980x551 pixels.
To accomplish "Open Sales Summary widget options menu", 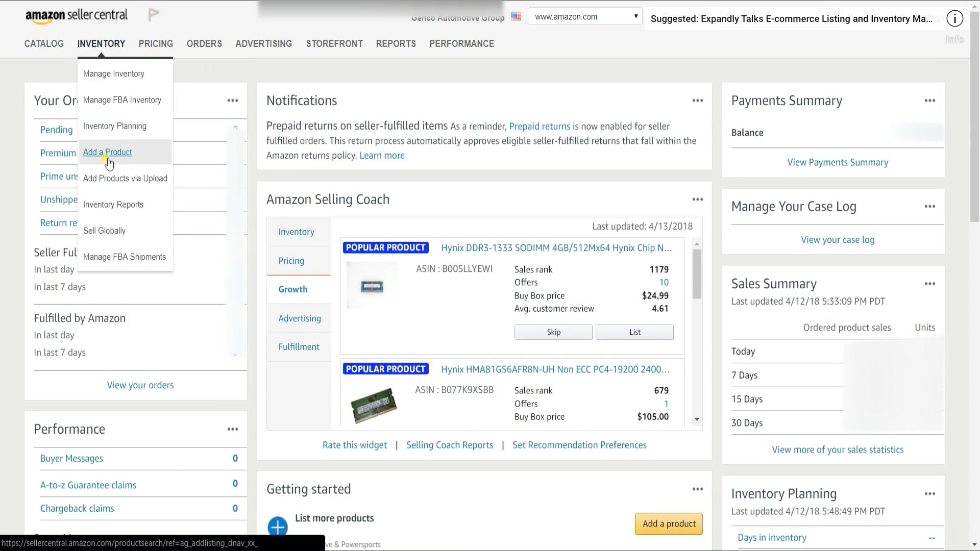I will pyautogui.click(x=930, y=284).
